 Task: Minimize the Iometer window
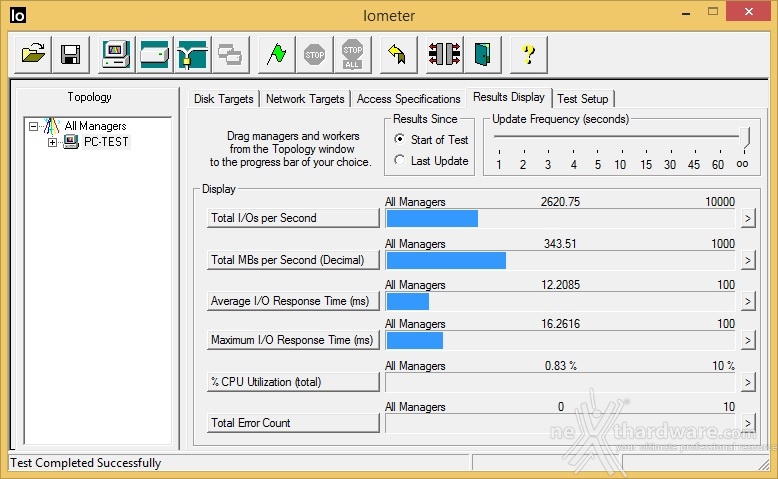[686, 12]
